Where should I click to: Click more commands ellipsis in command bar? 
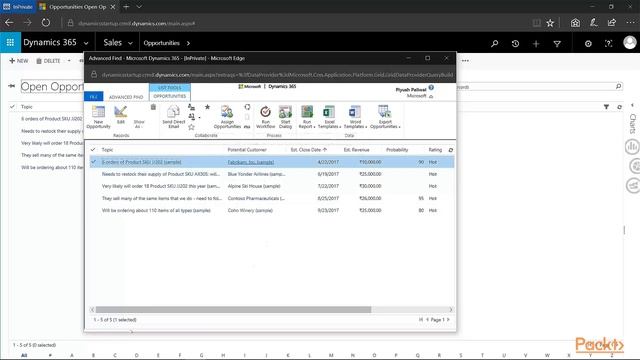click(x=465, y=61)
